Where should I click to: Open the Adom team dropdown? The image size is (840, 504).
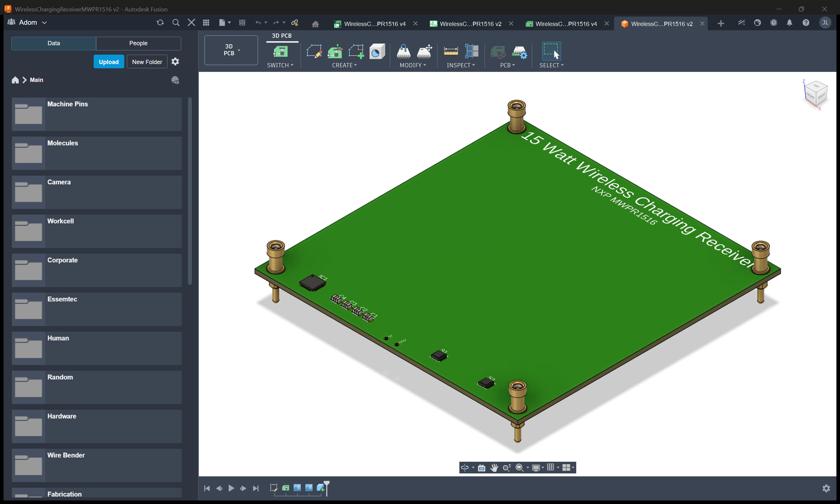27,22
